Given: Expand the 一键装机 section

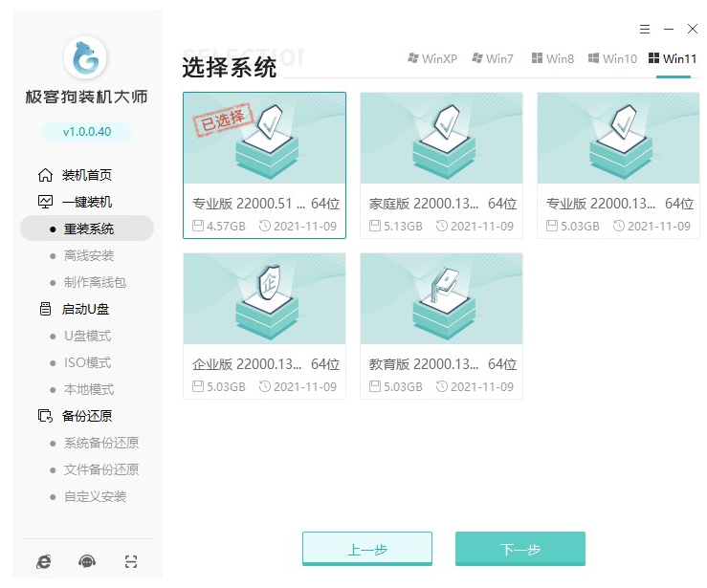Looking at the screenshot, I should tap(86, 202).
